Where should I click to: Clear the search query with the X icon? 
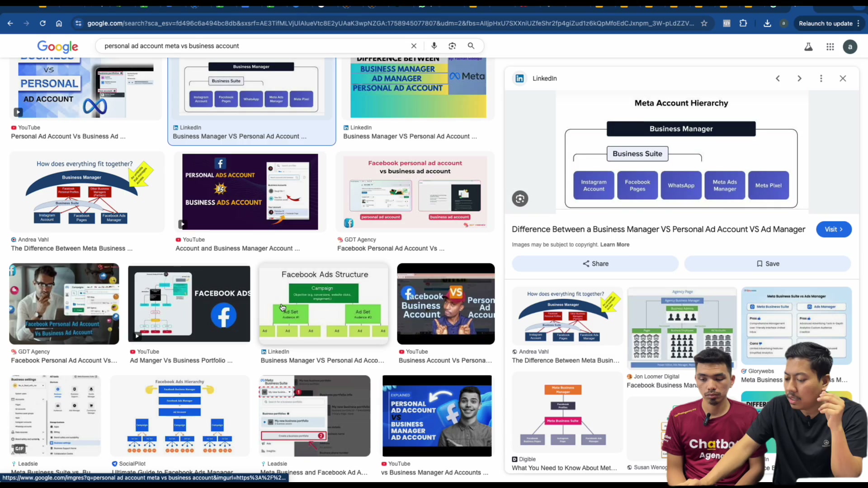(414, 46)
